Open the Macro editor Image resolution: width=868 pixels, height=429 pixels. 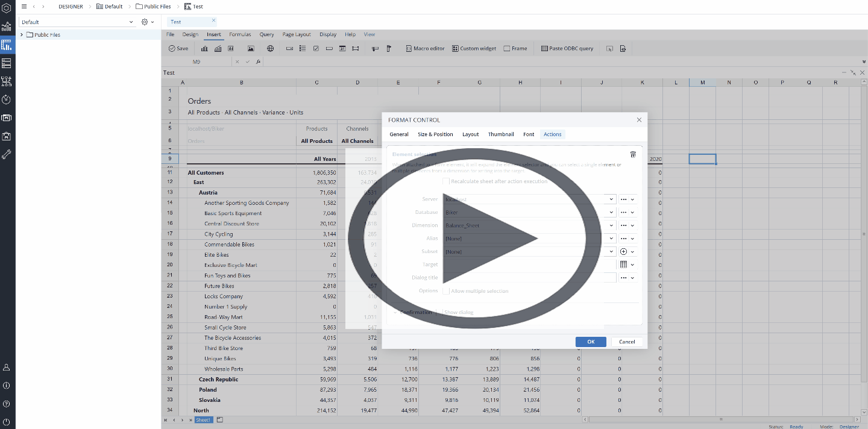pos(425,48)
